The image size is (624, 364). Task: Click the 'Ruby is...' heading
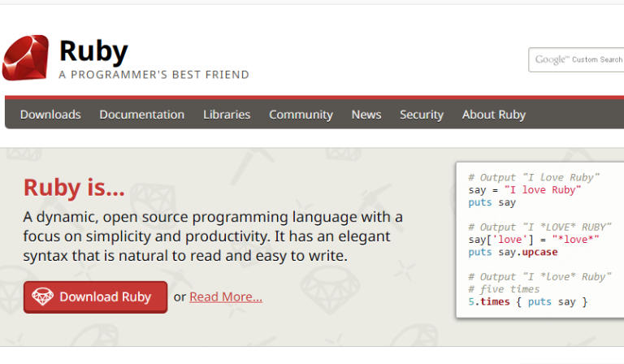click(74, 188)
